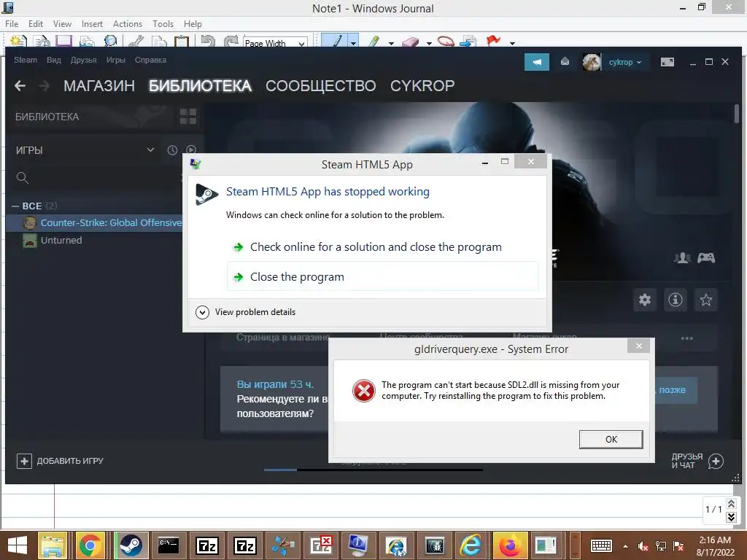The width and height of the screenshot is (747, 560).
Task: Click the New Note icon in Journal toolbar
Action: [x=18, y=42]
